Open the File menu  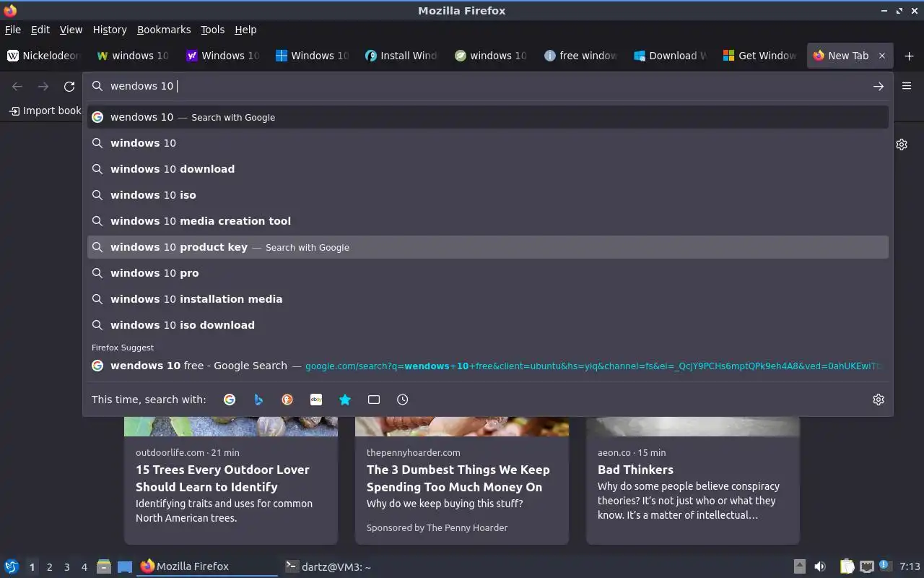[13, 30]
